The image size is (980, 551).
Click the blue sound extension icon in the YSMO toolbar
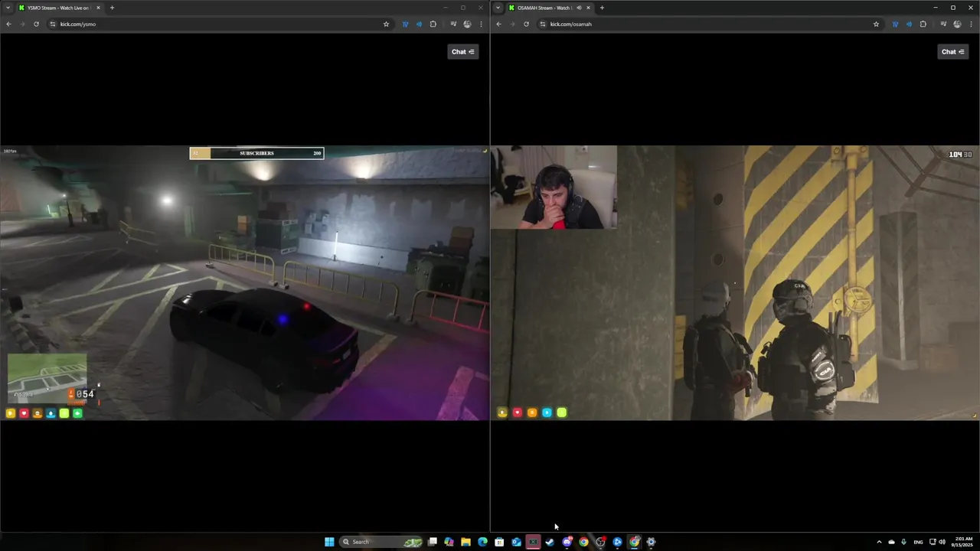click(x=419, y=24)
